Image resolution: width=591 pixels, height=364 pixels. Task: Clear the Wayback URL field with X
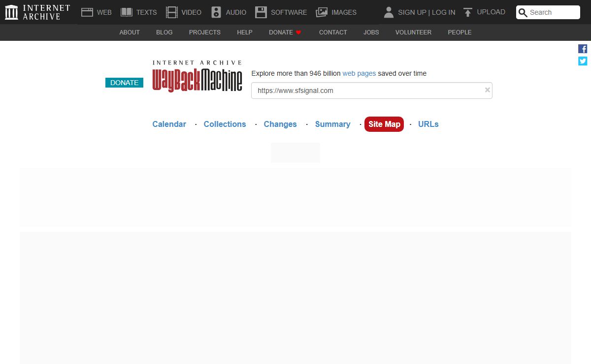click(487, 90)
